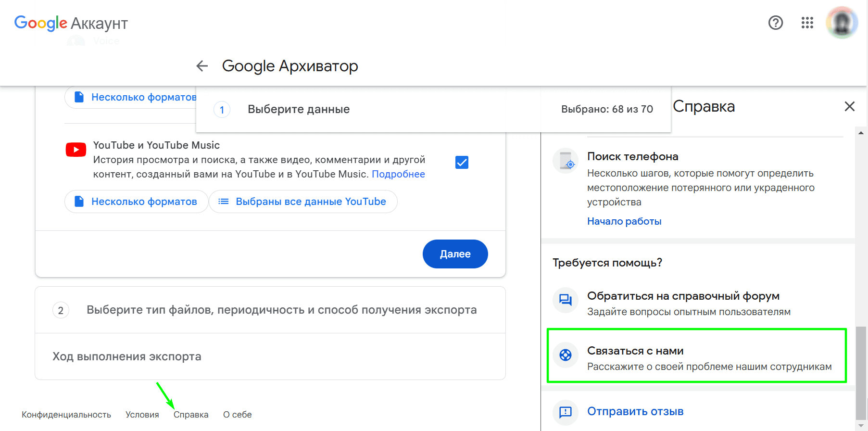The image size is (868, 431).
Task: Open Несколько форматов for YouTube
Action: click(x=136, y=202)
